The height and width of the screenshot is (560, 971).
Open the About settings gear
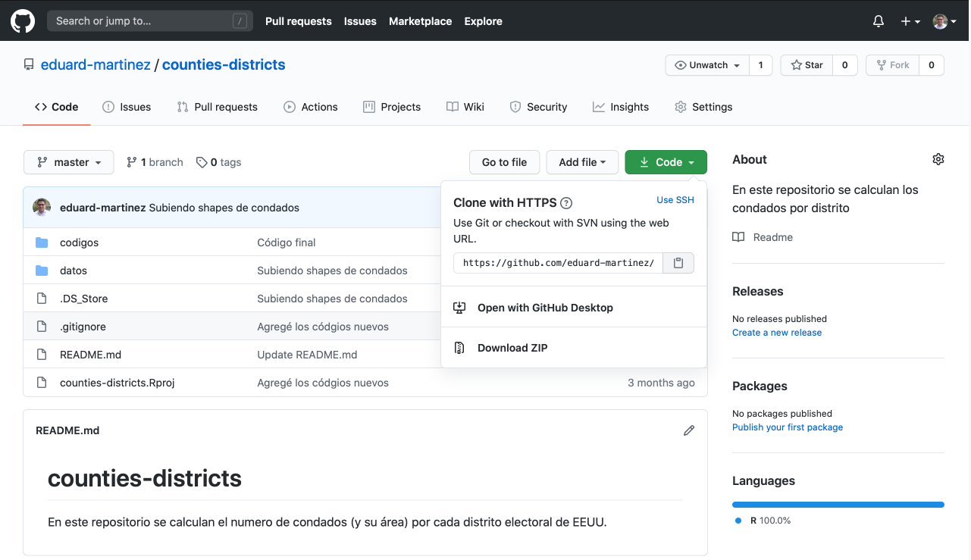pyautogui.click(x=938, y=159)
